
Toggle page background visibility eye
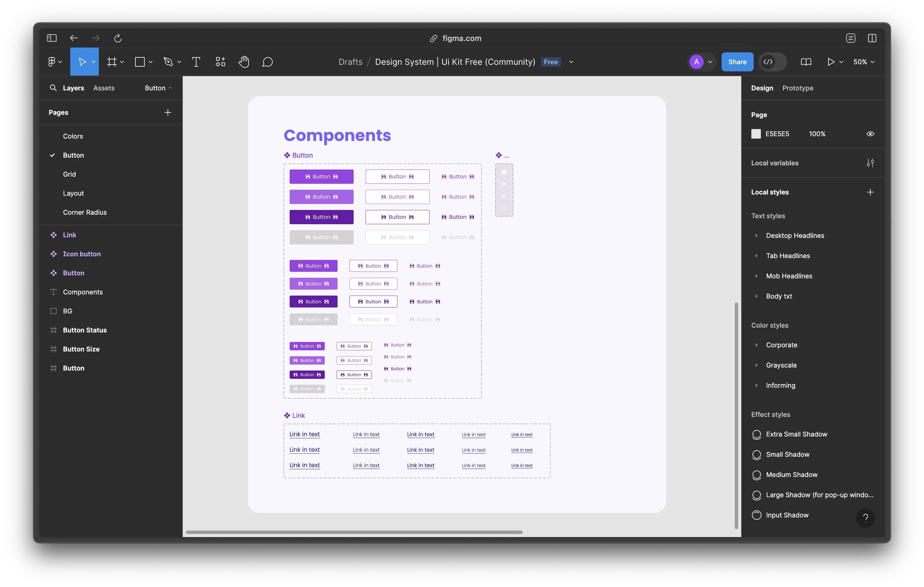click(x=870, y=134)
